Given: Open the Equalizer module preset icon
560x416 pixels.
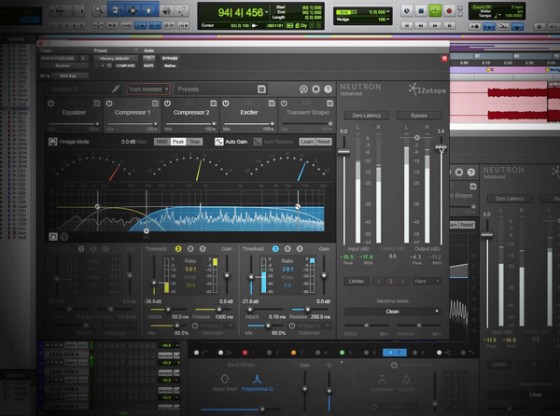Looking at the screenshot, I should (x=97, y=103).
